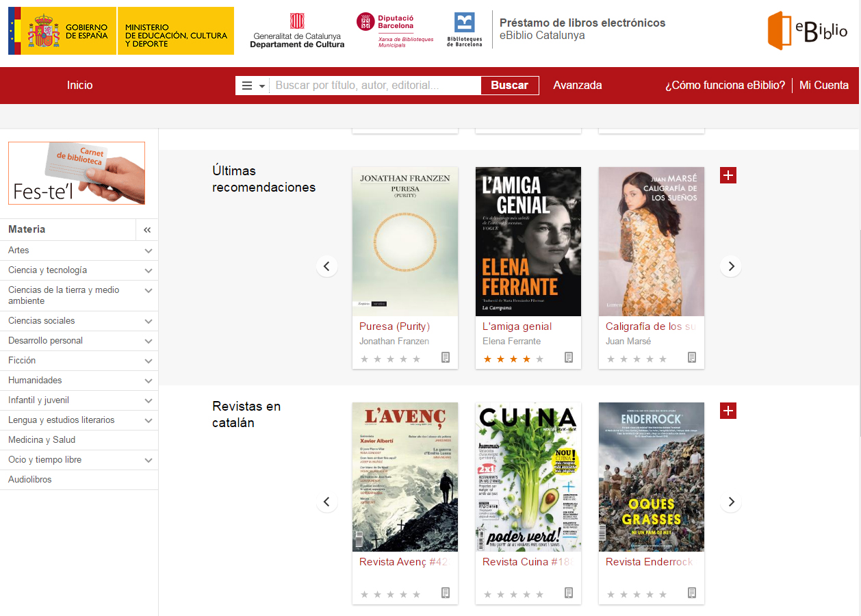Click in the title/author search field

click(375, 86)
